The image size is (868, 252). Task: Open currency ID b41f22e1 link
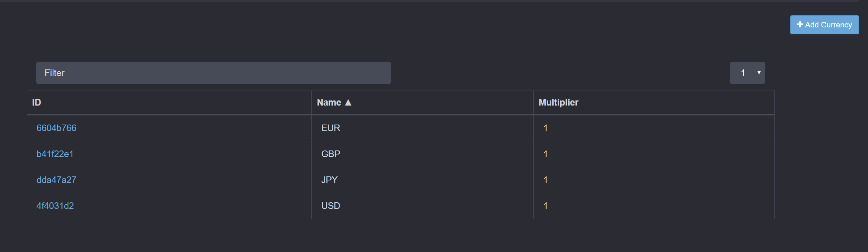pos(55,154)
